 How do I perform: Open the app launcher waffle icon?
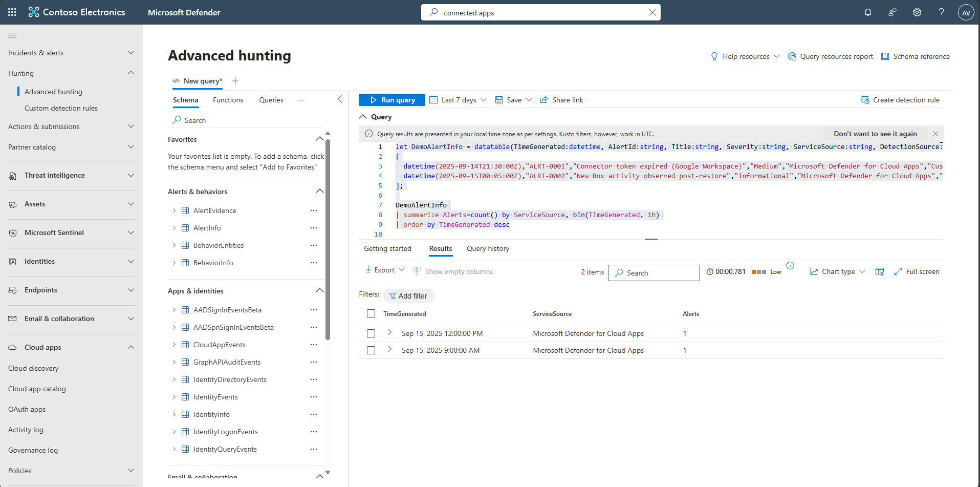pos(12,12)
